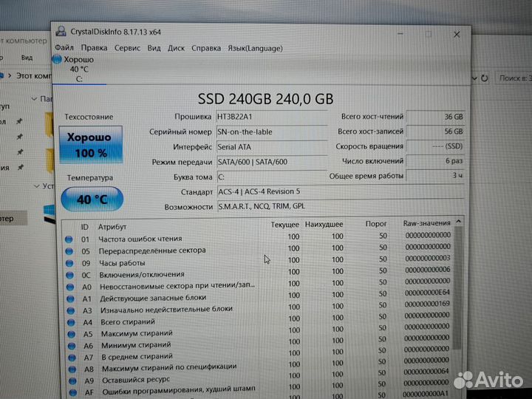Click status icon of A8 Максимум стираний по спецификации
The image size is (532, 399).
(72, 369)
